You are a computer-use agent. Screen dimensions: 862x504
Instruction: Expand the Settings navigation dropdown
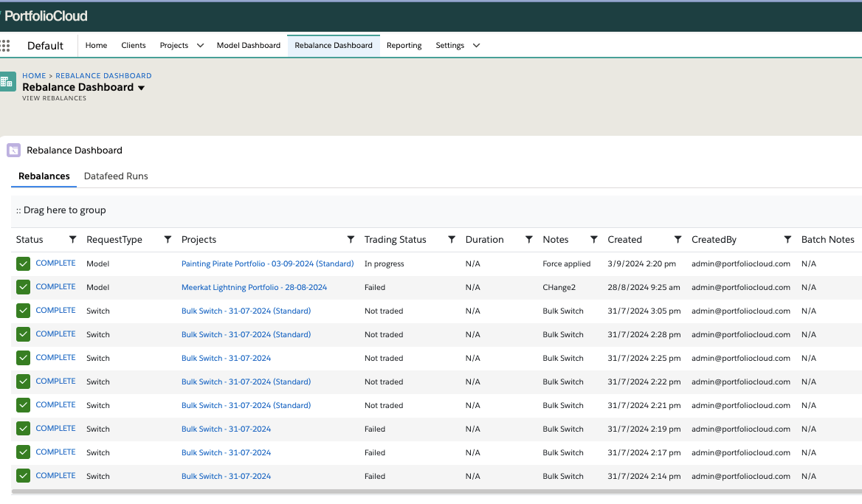pos(476,45)
